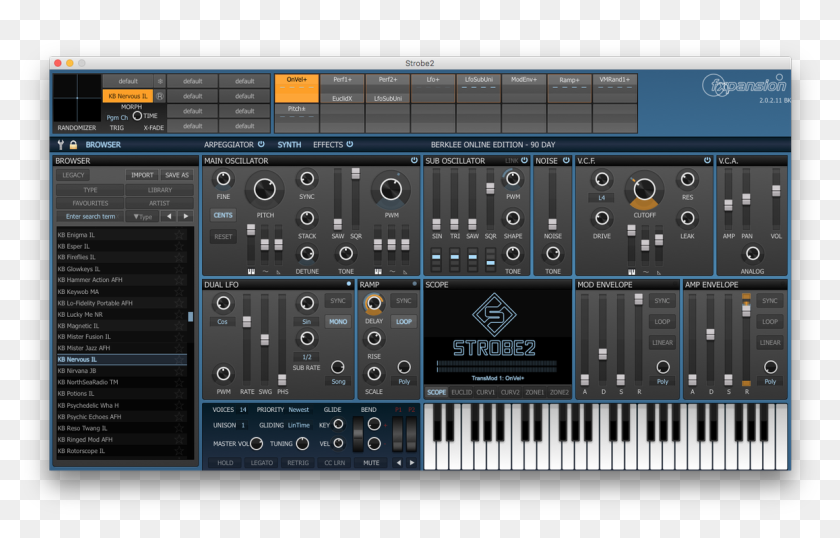Open the 1/2 sub rate dropdown
Image resolution: width=840 pixels, height=538 pixels.
coord(306,357)
